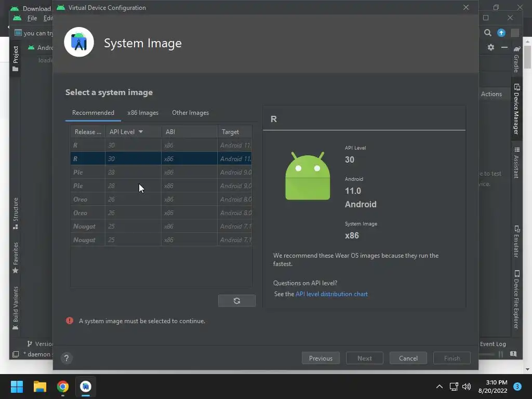The image size is (532, 399).
Task: Open the Project tool window tab
Action: [15, 58]
